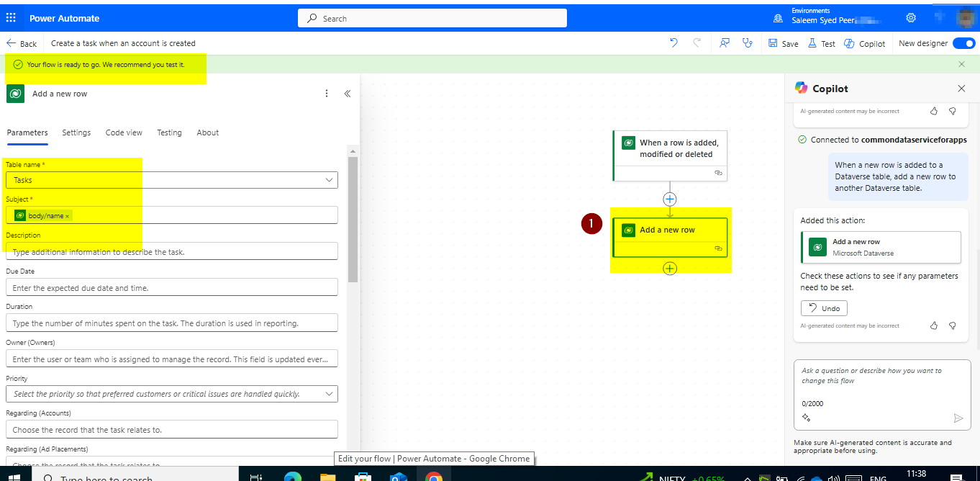Remove the body/name token
980x481 pixels.
point(68,216)
